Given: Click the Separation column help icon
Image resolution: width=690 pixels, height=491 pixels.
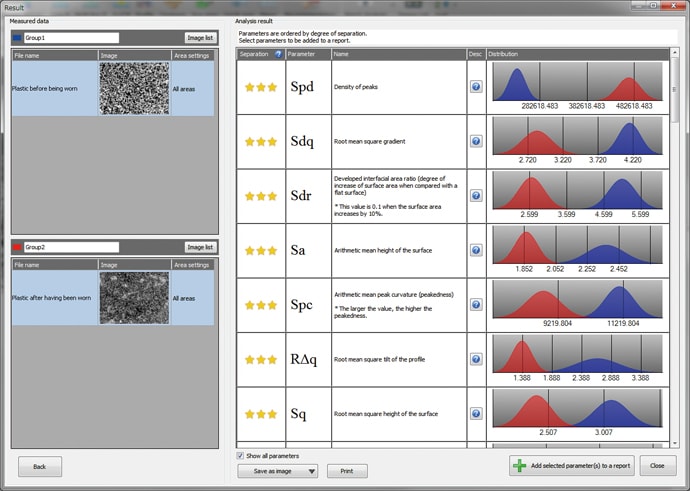Looking at the screenshot, I should tap(278, 53).
